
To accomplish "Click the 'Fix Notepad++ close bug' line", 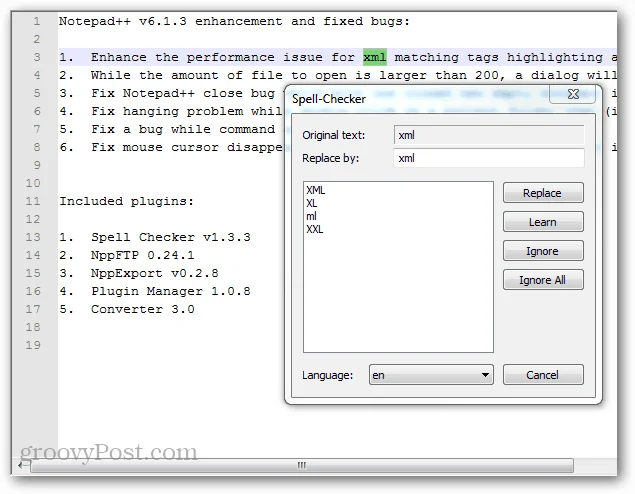I will pos(172,93).
